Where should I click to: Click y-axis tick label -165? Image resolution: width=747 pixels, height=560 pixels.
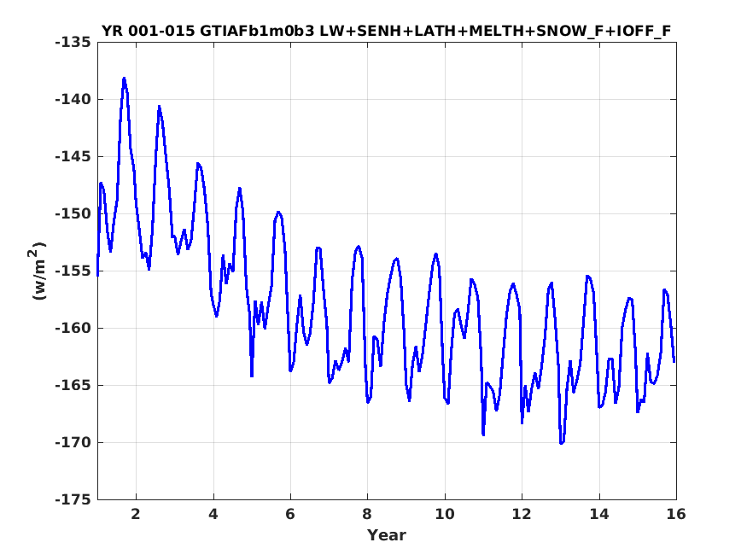(x=73, y=385)
